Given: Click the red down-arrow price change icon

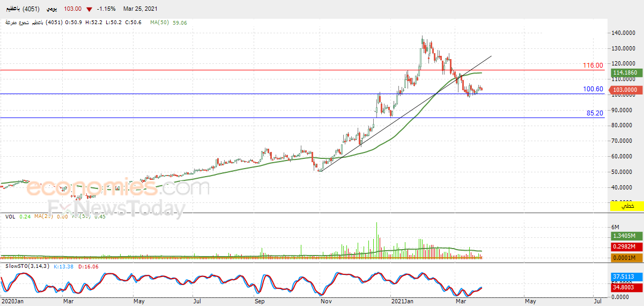Looking at the screenshot, I should coord(89,9).
